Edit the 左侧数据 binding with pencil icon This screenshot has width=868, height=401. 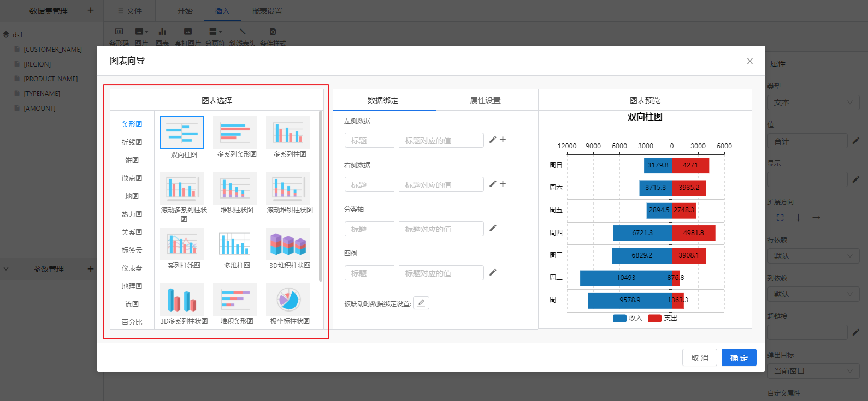click(x=493, y=140)
